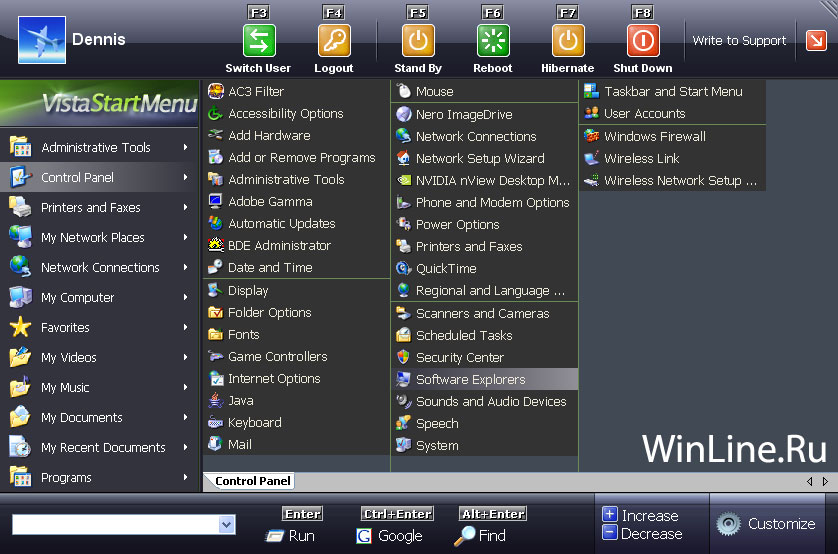Viewport: 838px width, 554px height.
Task: Select My Recent Documents in the sidebar
Action: coord(99,447)
